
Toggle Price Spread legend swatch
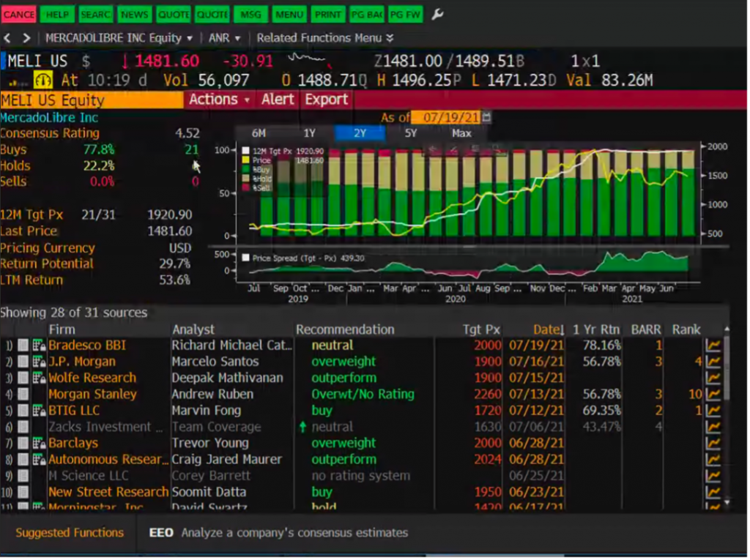pos(246,258)
